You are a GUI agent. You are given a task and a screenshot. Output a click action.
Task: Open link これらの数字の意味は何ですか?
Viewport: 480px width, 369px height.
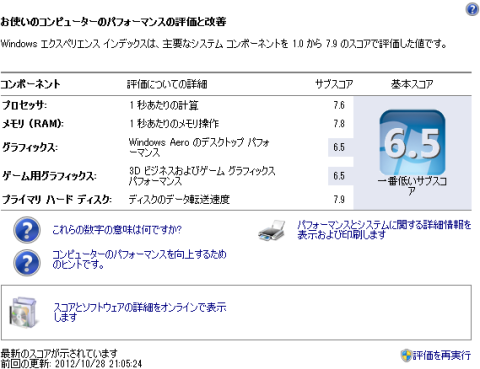(x=117, y=230)
